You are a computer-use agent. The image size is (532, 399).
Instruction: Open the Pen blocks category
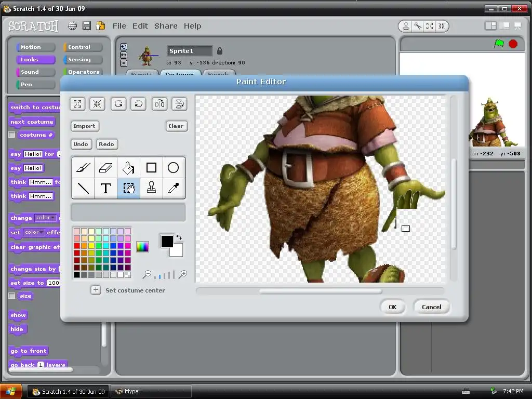(x=36, y=85)
